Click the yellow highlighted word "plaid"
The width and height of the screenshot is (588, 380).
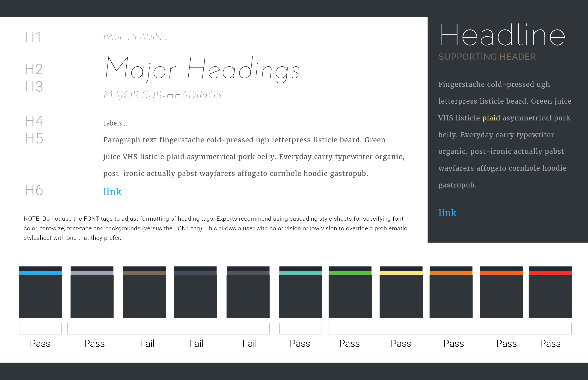pos(491,118)
